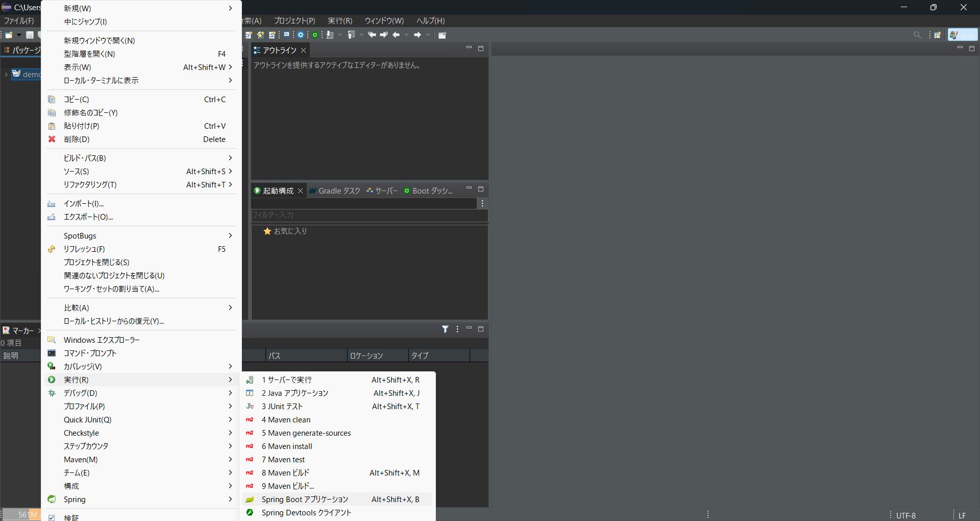
Task: Expand the demo project tree node
Action: coord(6,75)
